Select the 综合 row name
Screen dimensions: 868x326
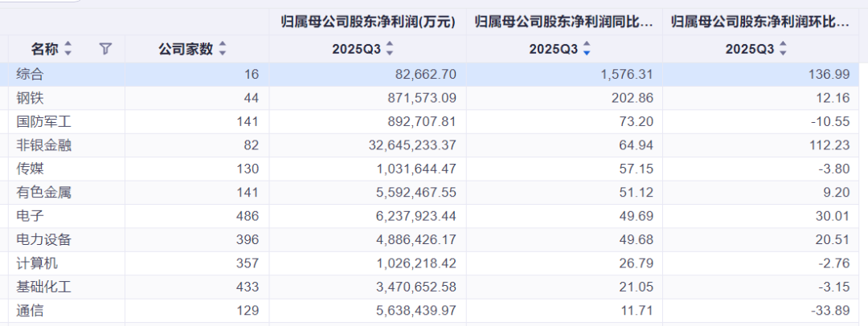point(30,74)
